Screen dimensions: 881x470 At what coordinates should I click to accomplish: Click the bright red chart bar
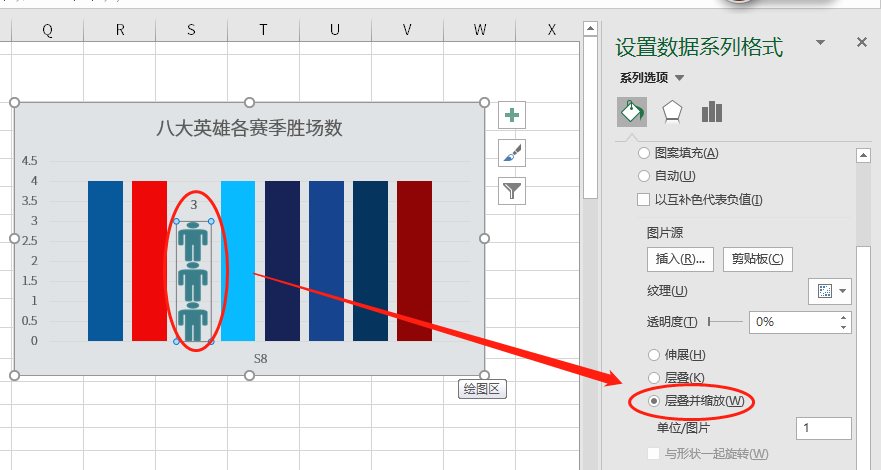pyautogui.click(x=149, y=261)
